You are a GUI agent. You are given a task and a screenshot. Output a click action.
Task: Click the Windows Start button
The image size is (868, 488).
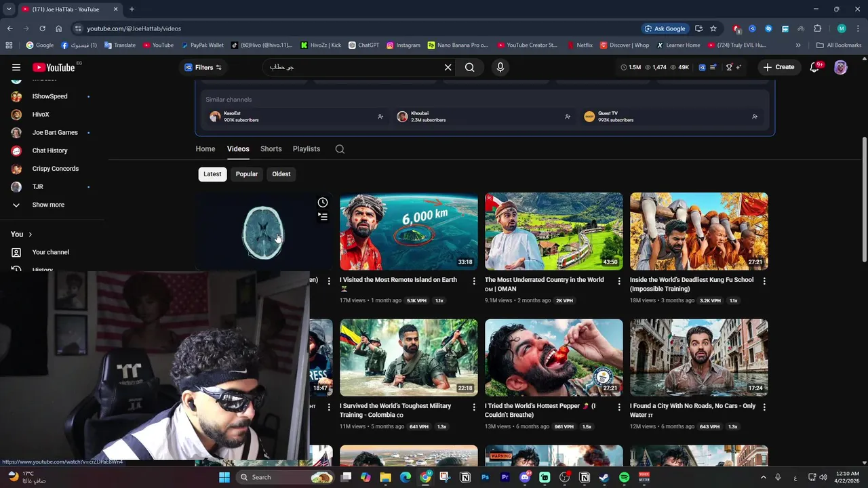pyautogui.click(x=224, y=477)
